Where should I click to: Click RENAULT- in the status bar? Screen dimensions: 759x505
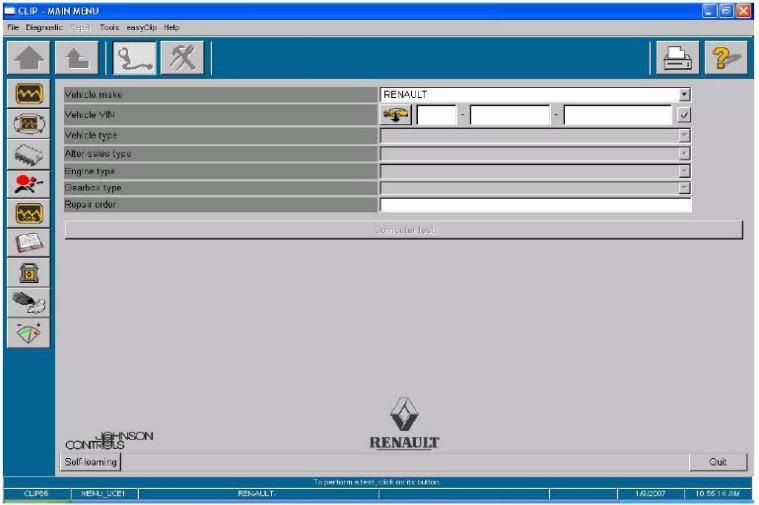257,493
